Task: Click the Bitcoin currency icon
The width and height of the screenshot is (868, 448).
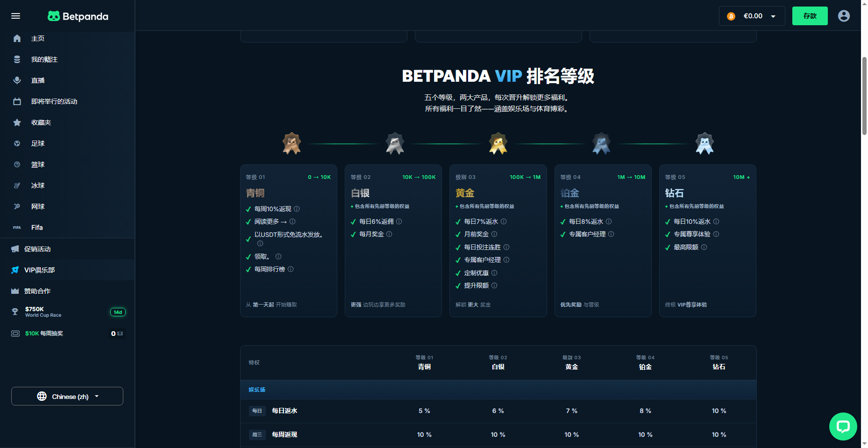Action: (x=731, y=16)
